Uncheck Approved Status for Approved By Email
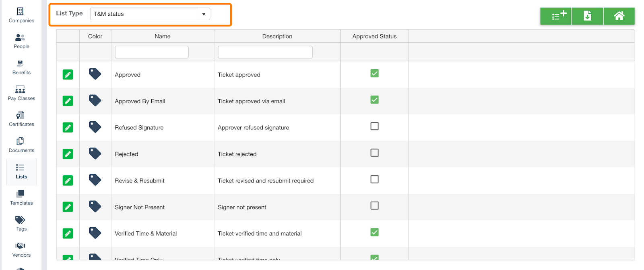 [x=374, y=100]
